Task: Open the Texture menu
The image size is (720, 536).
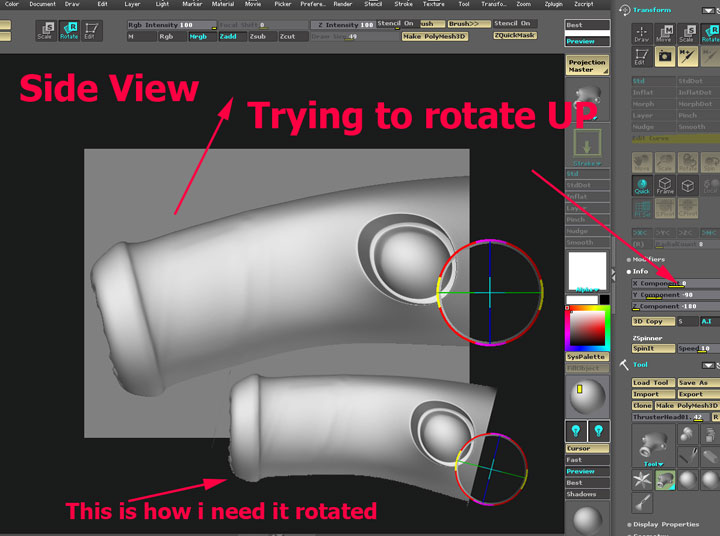Action: point(433,4)
